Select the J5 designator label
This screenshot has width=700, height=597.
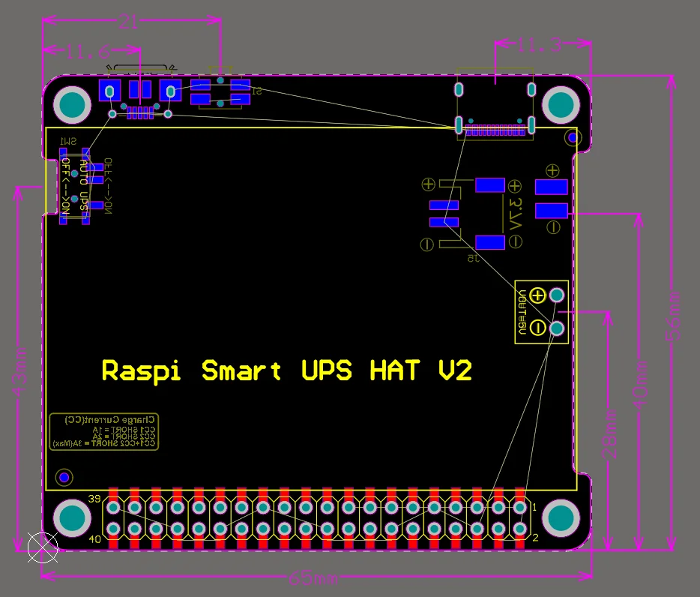[x=473, y=258]
